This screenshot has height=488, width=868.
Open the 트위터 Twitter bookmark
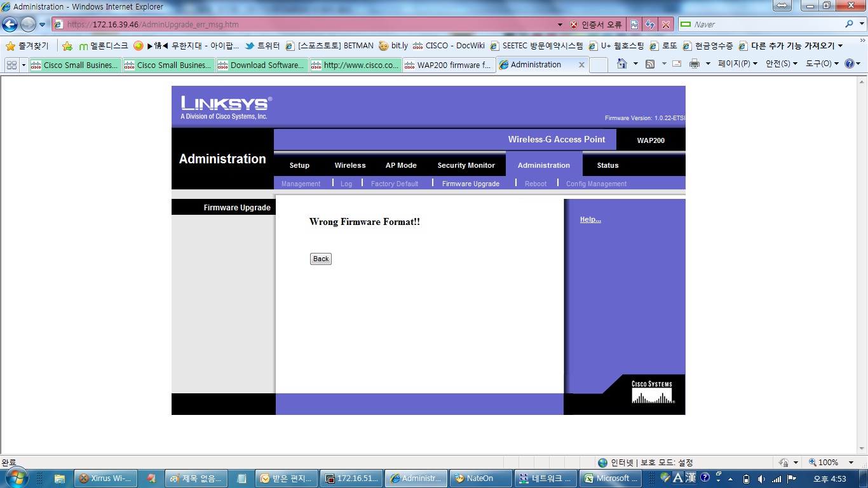pos(262,46)
